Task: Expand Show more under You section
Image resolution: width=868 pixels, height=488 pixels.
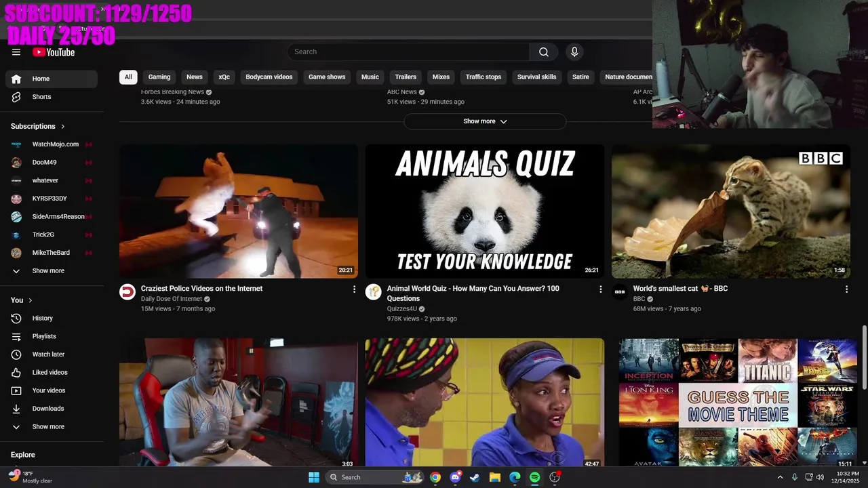Action: [52, 427]
